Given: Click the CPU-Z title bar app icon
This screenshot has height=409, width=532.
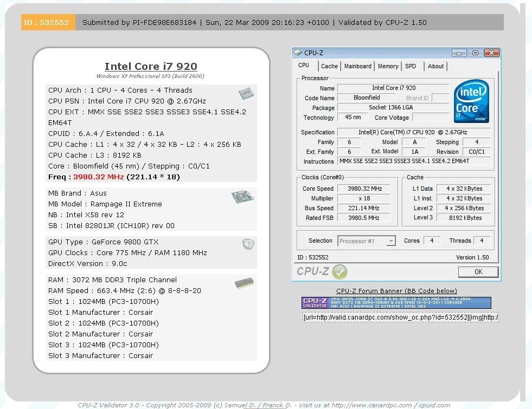Looking at the screenshot, I should (298, 53).
